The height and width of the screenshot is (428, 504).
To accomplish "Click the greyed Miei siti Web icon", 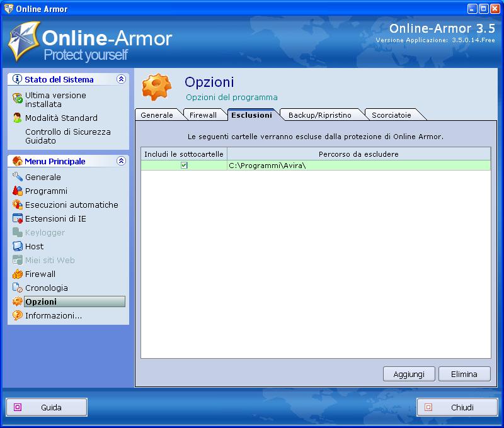I will click(18, 260).
